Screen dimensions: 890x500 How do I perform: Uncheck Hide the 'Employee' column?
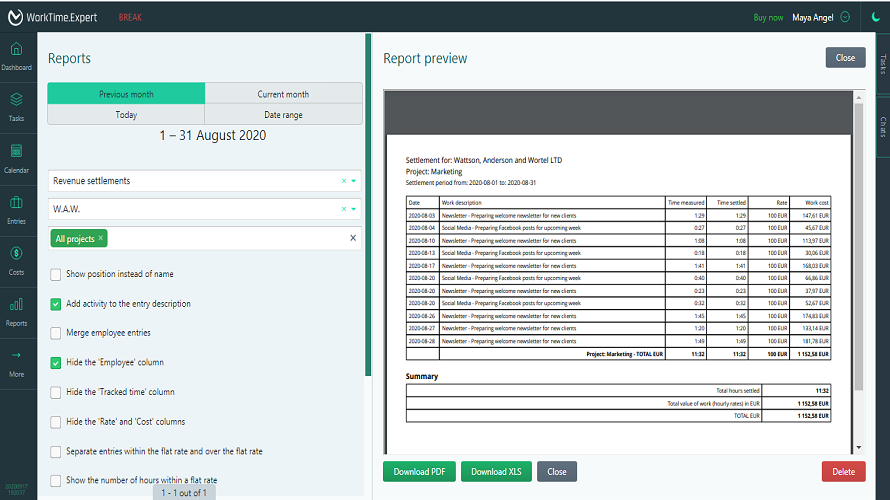[x=56, y=363]
